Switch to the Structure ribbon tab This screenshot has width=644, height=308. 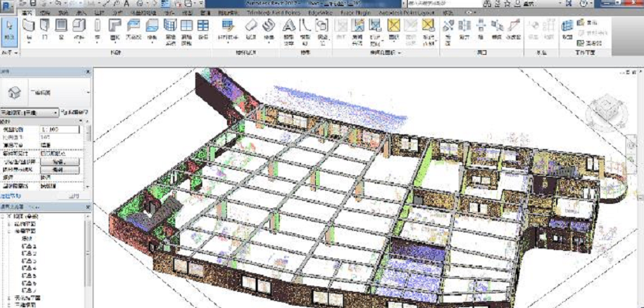pos(46,12)
